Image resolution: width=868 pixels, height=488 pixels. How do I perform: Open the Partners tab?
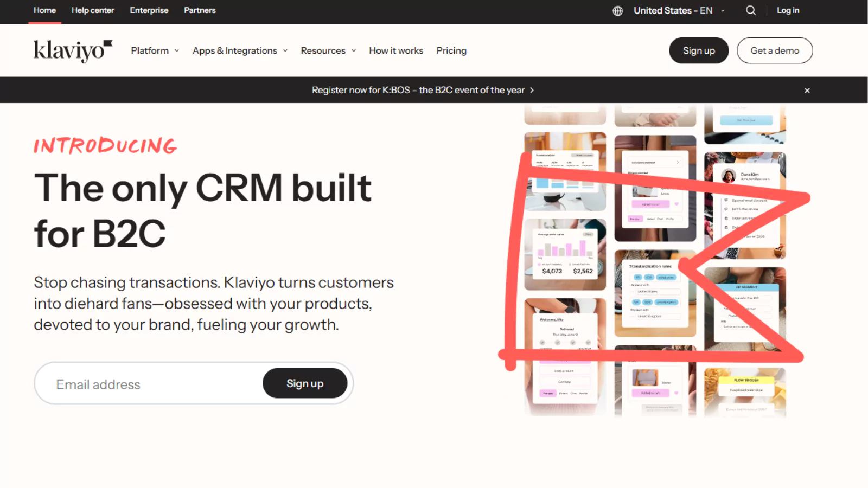(x=200, y=10)
